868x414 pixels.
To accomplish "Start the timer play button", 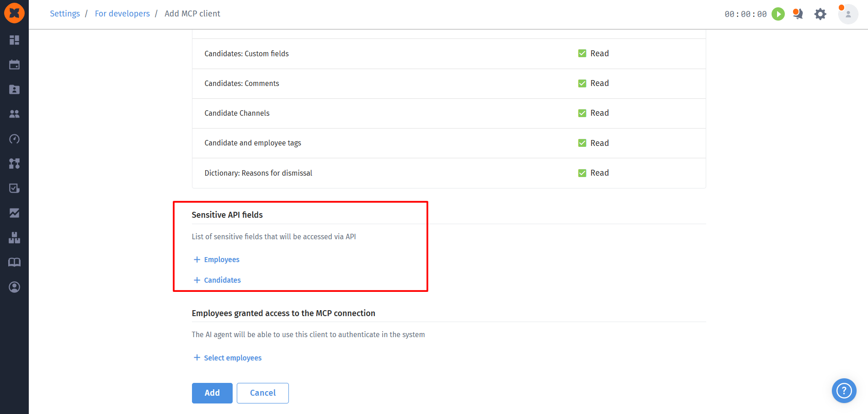I will [778, 14].
